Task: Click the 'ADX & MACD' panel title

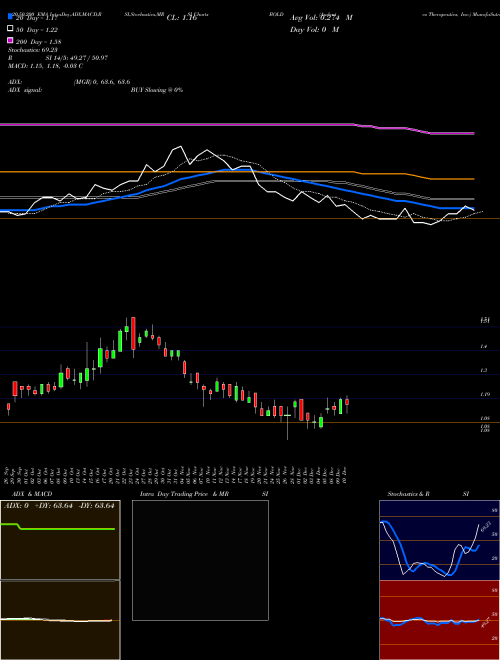Action: (x=32, y=494)
